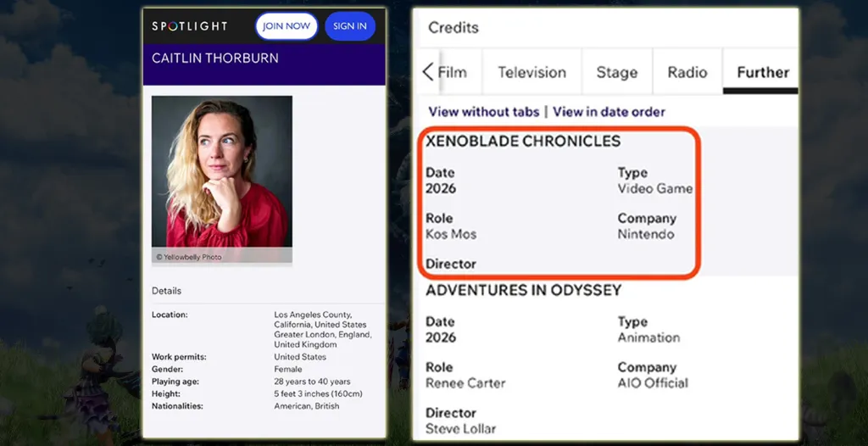Select the Further credits tab
Image resolution: width=868 pixels, height=446 pixels.
762,72
